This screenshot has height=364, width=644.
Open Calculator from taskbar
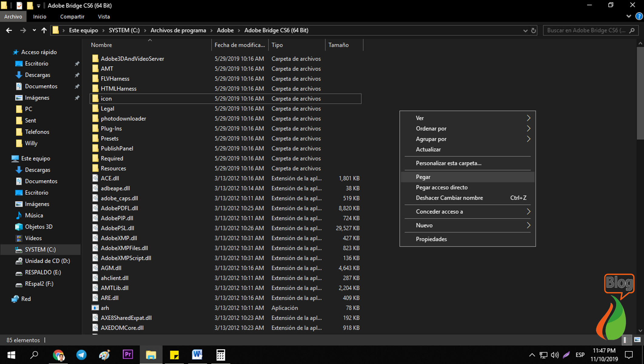coord(221,355)
